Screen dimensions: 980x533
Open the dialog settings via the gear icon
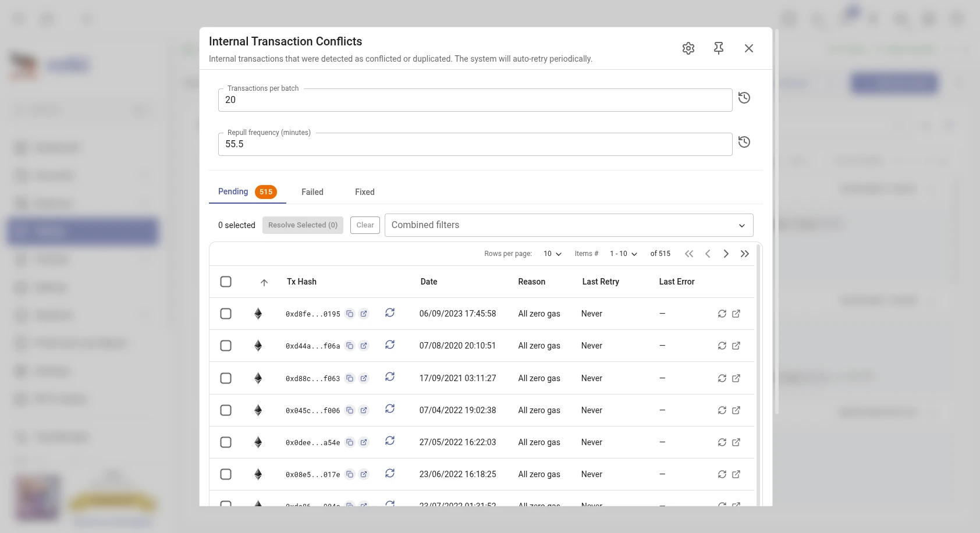(x=688, y=48)
